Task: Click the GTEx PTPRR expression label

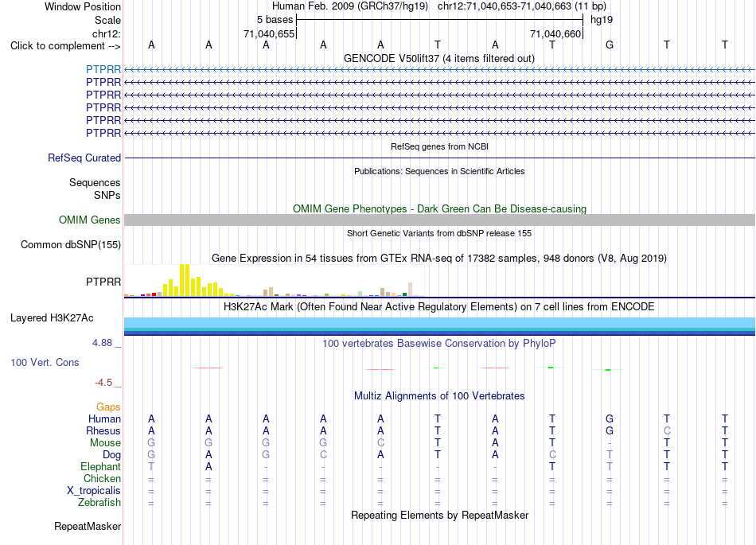Action: coord(103,282)
